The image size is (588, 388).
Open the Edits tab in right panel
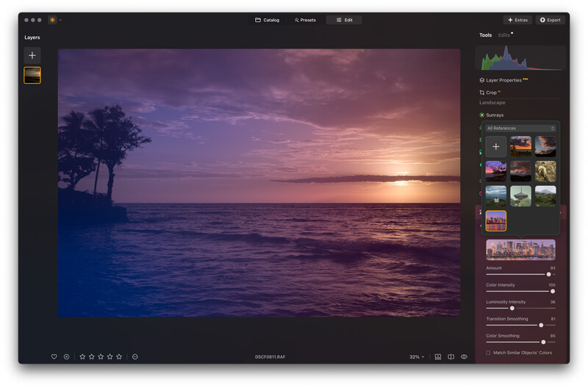pos(504,35)
